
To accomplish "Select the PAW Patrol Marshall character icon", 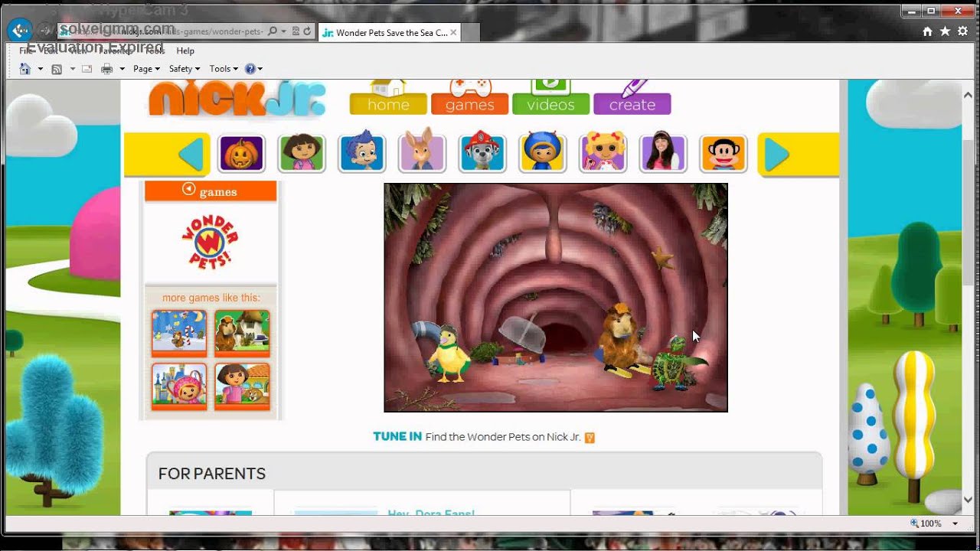I will tap(482, 153).
